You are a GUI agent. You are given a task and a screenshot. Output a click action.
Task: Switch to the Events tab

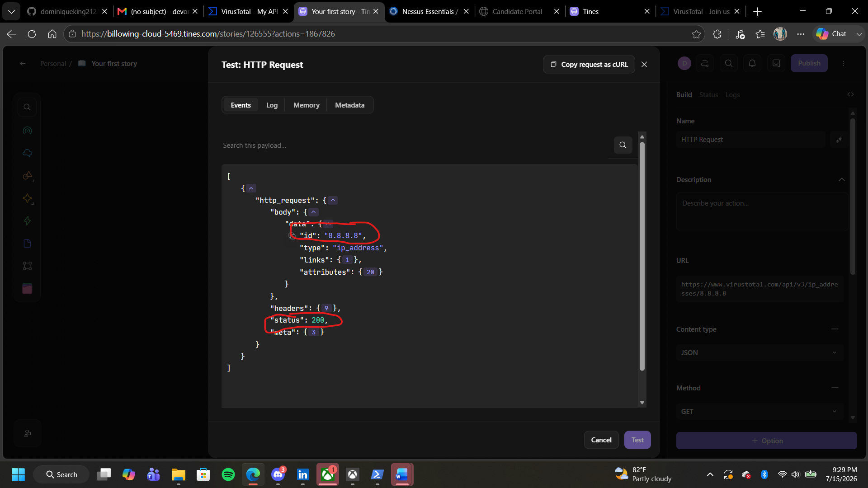(241, 105)
